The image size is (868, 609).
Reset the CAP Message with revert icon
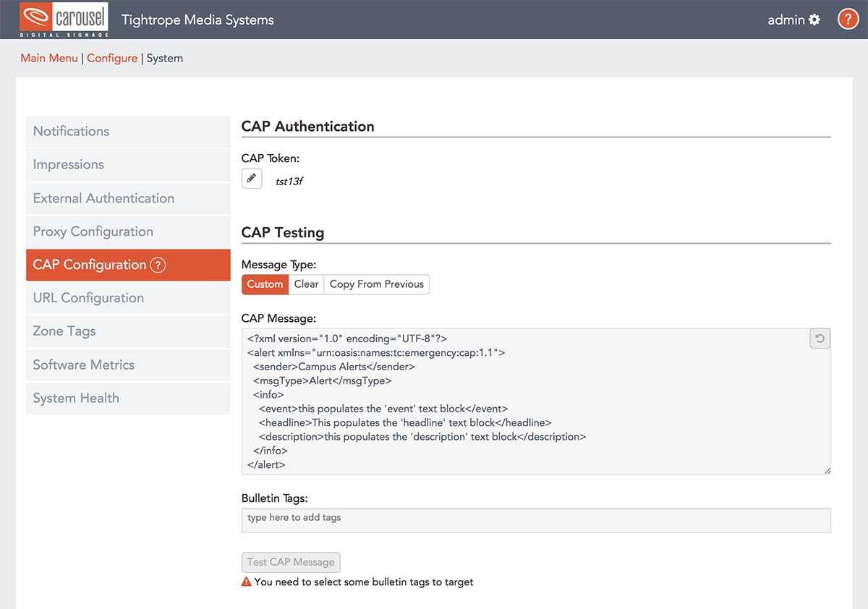click(x=820, y=338)
